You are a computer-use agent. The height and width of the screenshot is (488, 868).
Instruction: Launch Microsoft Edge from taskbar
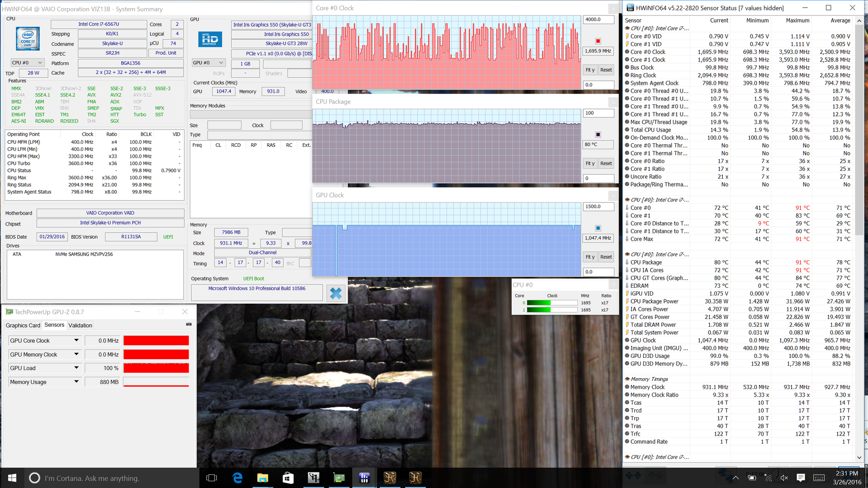click(x=237, y=478)
